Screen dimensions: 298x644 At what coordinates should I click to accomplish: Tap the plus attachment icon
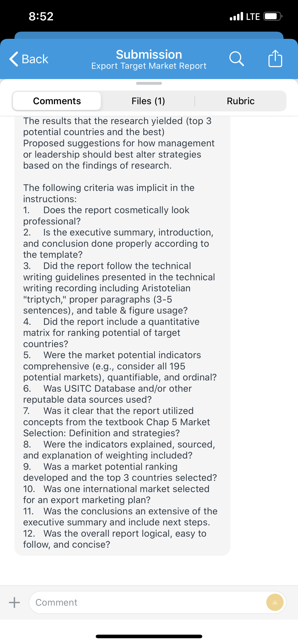pos(15,602)
